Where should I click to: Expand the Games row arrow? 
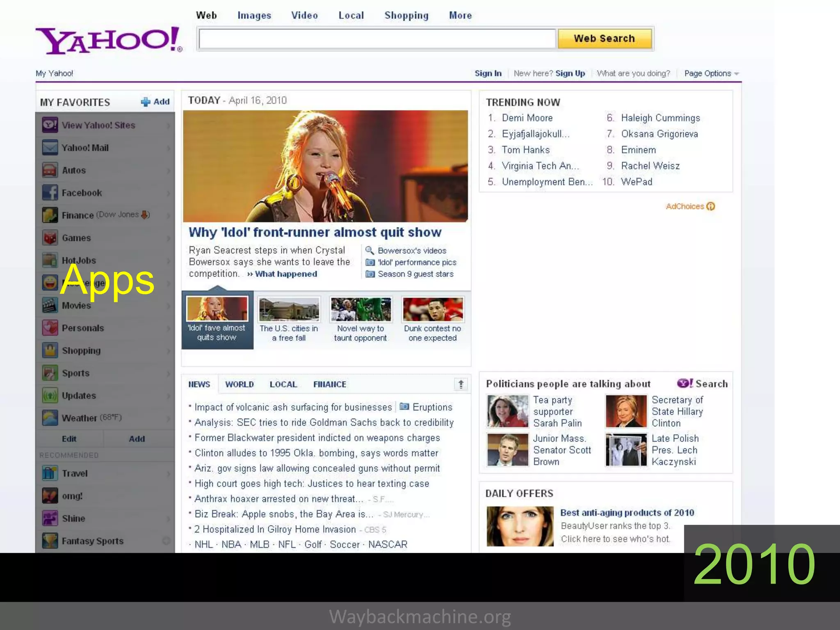pos(169,238)
